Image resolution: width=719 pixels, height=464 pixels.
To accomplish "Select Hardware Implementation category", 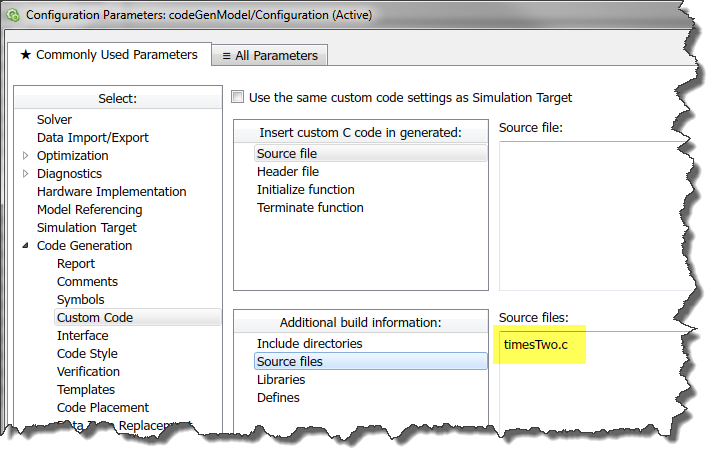I will click(111, 192).
